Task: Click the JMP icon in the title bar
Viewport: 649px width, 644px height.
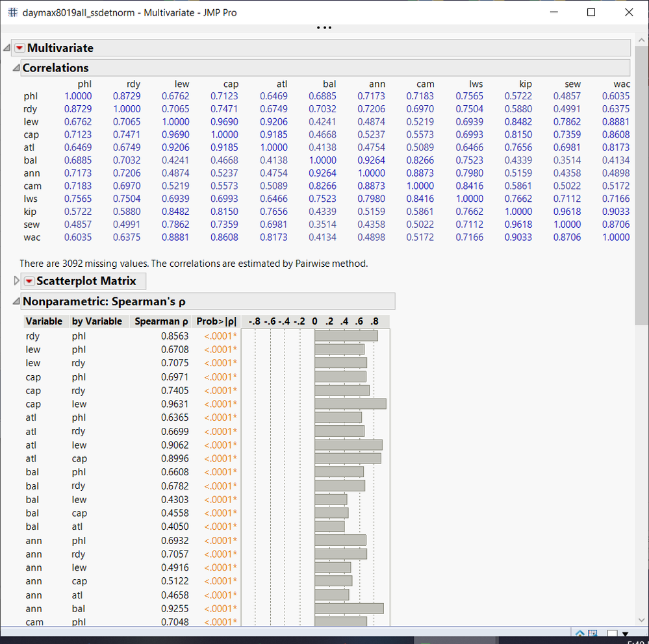Action: (x=12, y=12)
